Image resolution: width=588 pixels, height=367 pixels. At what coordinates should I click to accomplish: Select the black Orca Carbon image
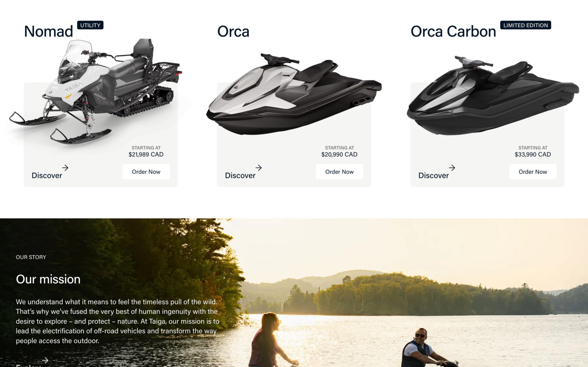493,95
